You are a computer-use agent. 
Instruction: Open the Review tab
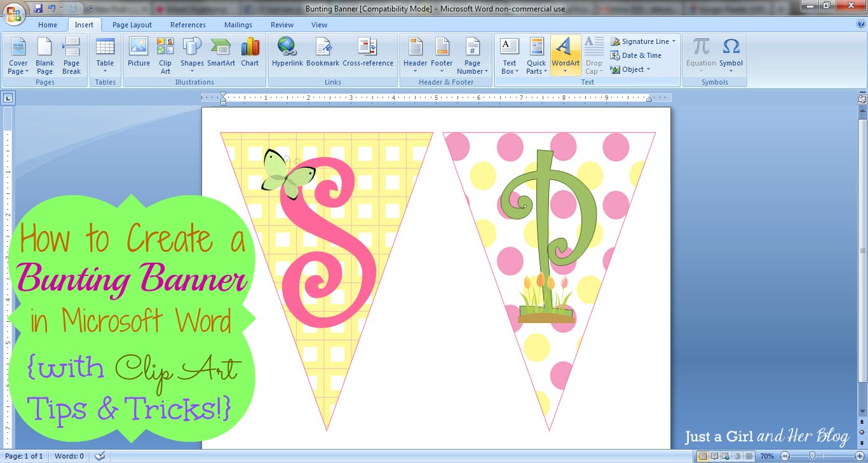[x=282, y=25]
